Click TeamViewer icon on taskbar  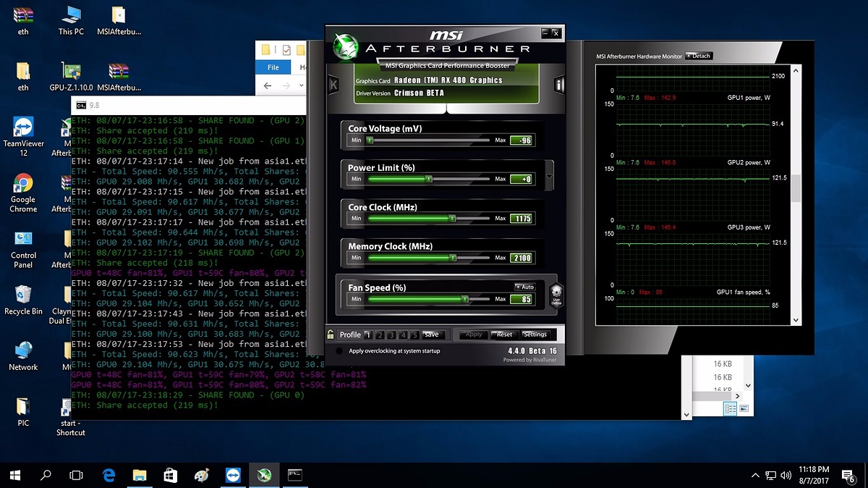233,475
